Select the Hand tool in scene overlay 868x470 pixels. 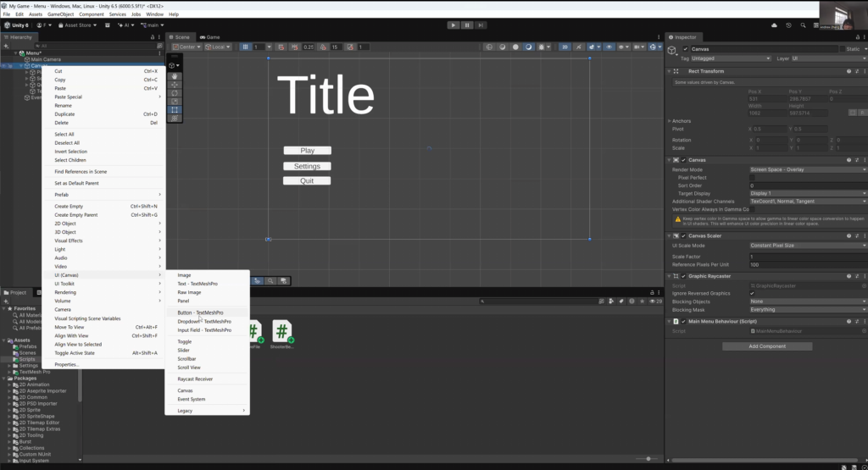point(175,76)
